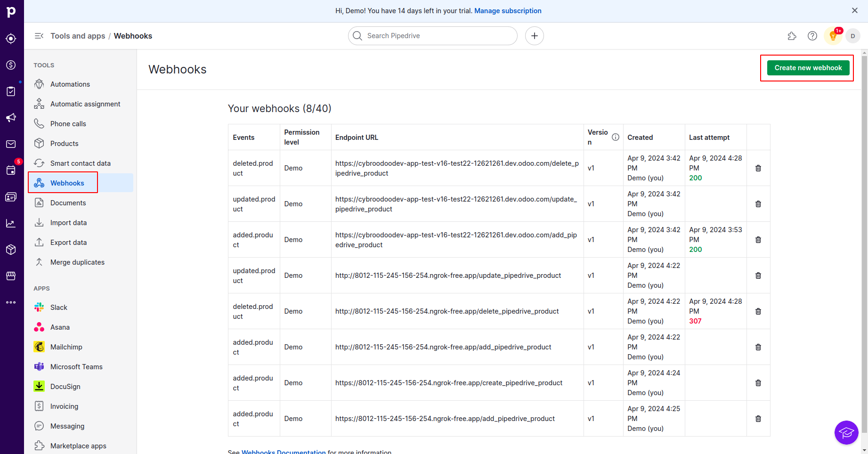Dismiss the trial notification banner

855,10
